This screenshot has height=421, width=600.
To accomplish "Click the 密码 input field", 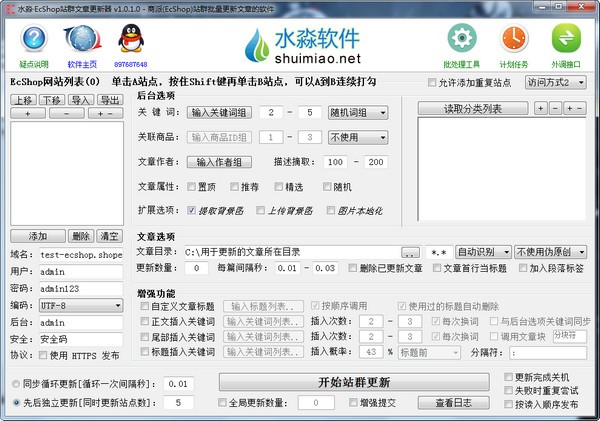I will pyautogui.click(x=81, y=288).
